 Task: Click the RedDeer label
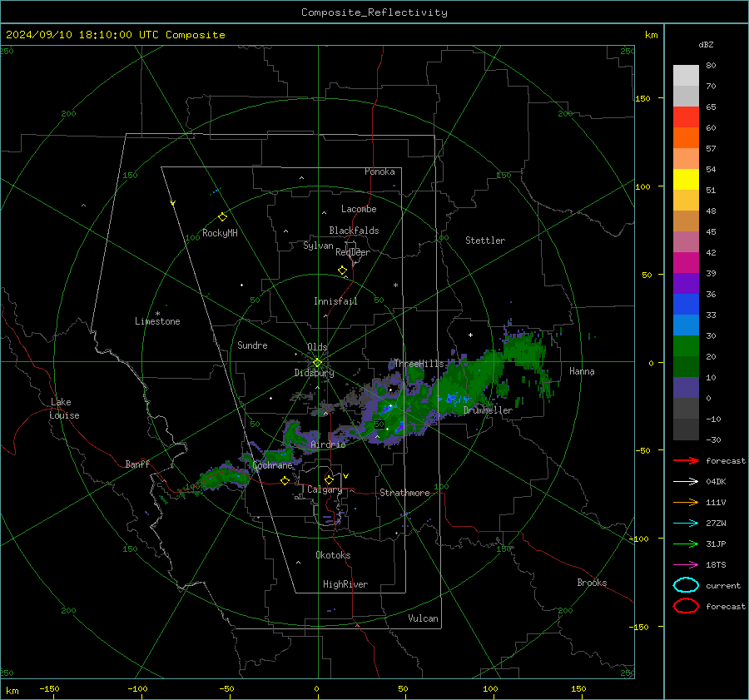pyautogui.click(x=353, y=252)
